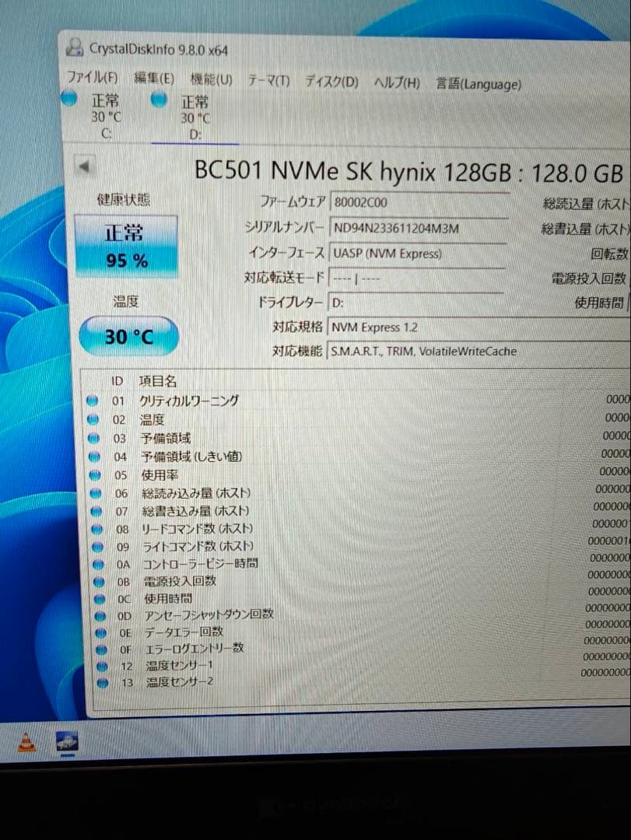This screenshot has width=631, height=840.
Task: Select row 0B 電源投入回数
Action: coord(361,581)
